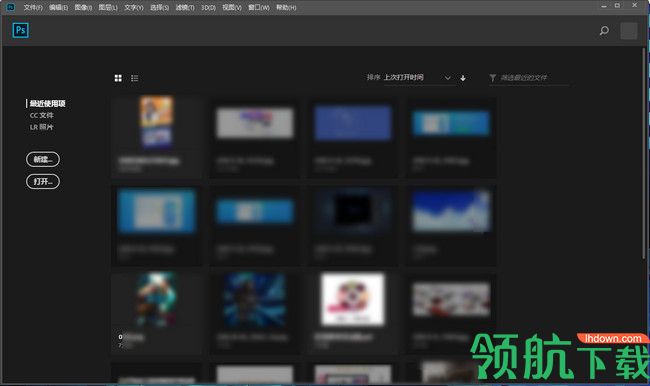Open the black square on dark thumbnail
Image resolution: width=650 pixels, height=386 pixels.
pos(352,211)
